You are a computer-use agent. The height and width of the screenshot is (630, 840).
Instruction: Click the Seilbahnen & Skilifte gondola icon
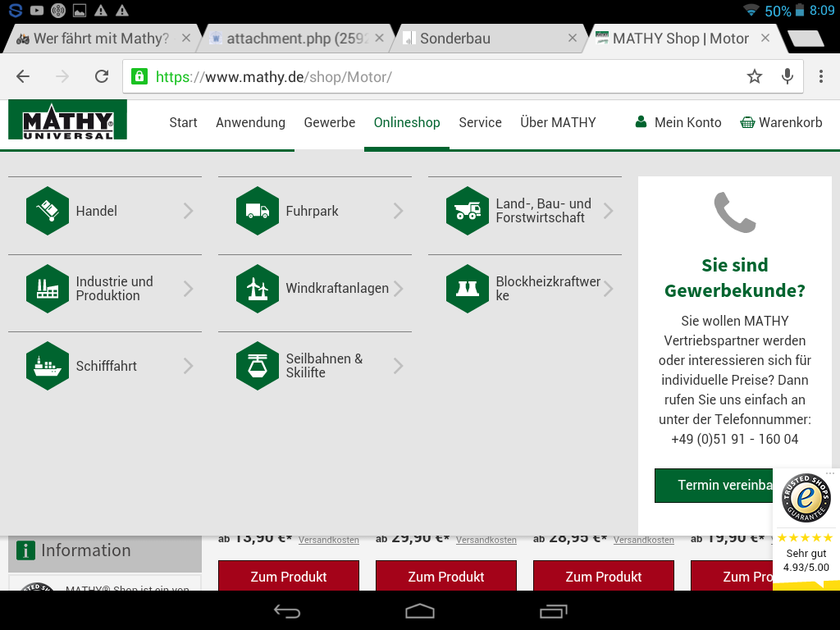(258, 366)
